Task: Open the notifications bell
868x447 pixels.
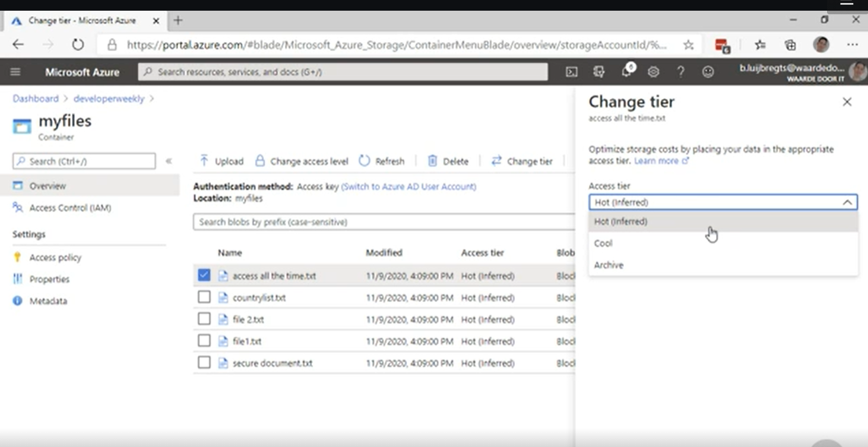Action: click(627, 71)
